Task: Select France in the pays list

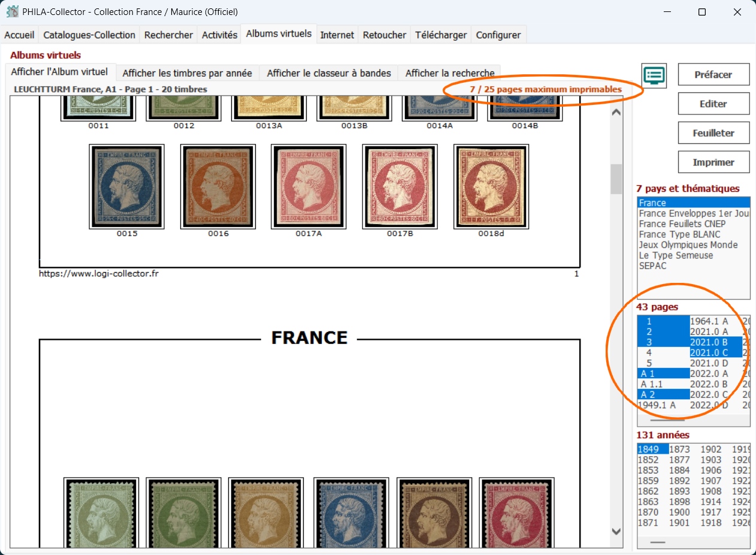Action: point(694,203)
